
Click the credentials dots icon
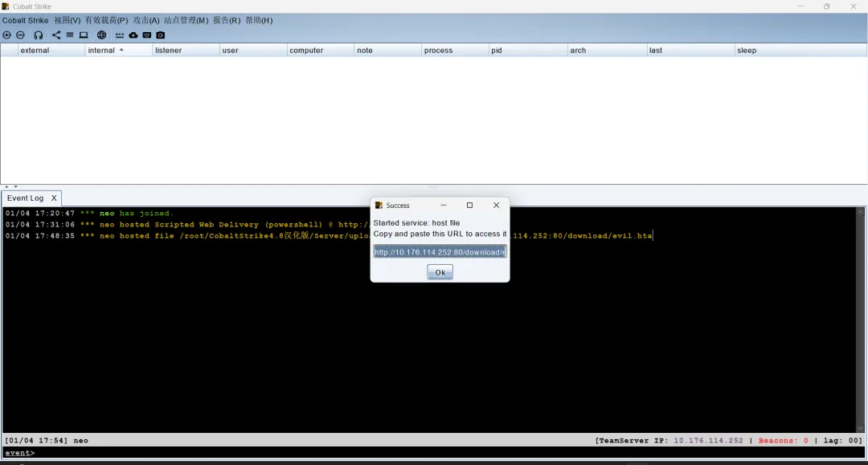[x=120, y=35]
